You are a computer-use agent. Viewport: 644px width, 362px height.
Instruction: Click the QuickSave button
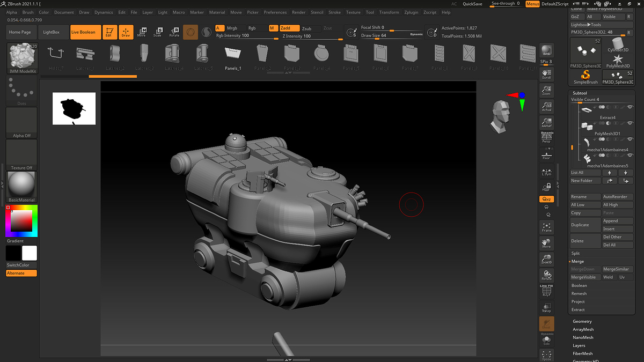pos(472,4)
